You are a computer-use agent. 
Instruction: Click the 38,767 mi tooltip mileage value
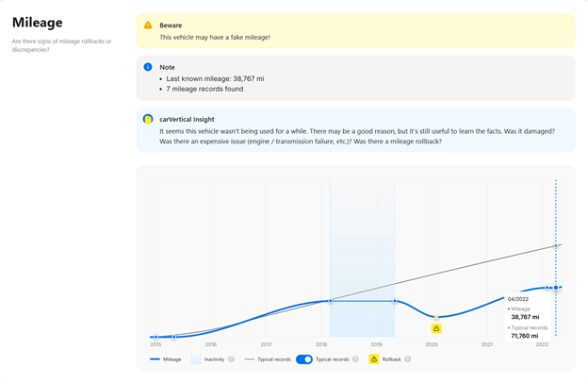[525, 317]
